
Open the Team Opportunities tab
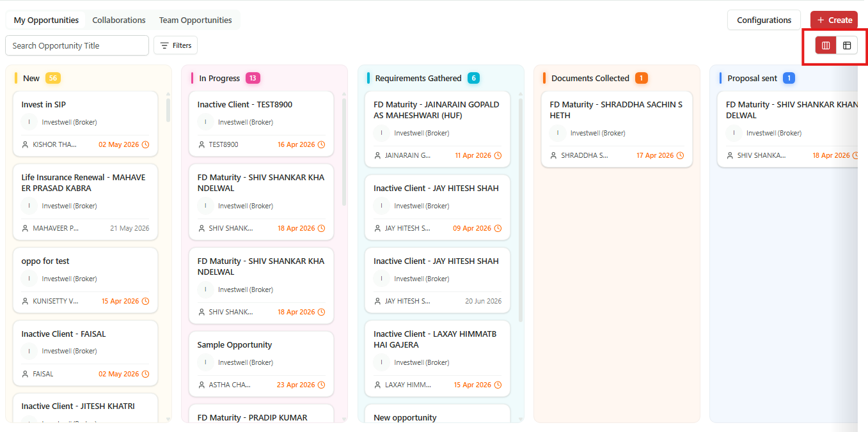coord(195,20)
